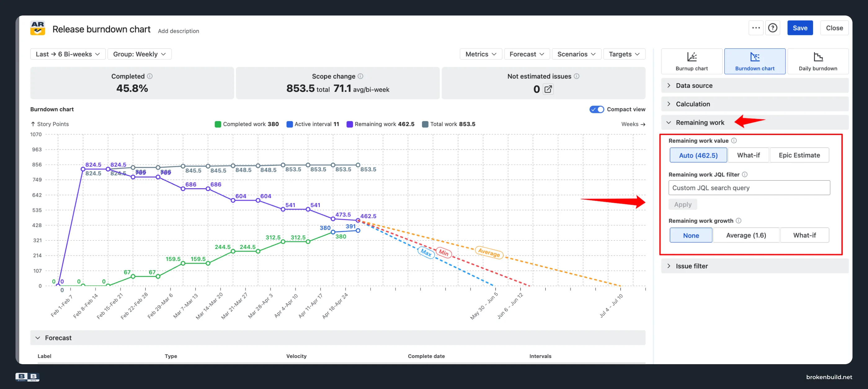Toggle the Active interval legend swatch
The width and height of the screenshot is (868, 389).
coord(289,124)
